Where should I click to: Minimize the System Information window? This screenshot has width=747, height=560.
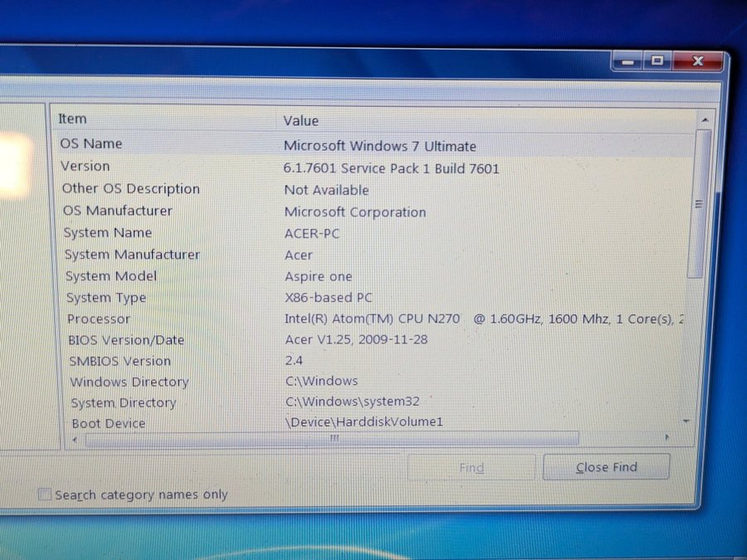[630, 61]
